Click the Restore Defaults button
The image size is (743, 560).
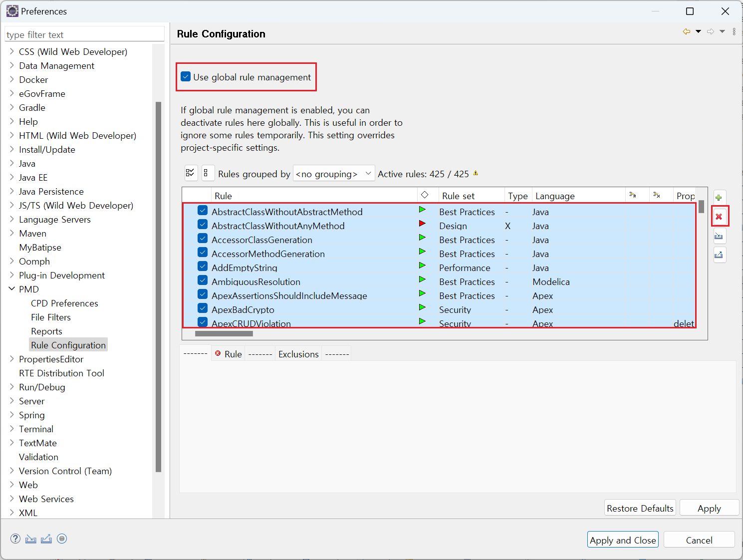click(x=640, y=508)
